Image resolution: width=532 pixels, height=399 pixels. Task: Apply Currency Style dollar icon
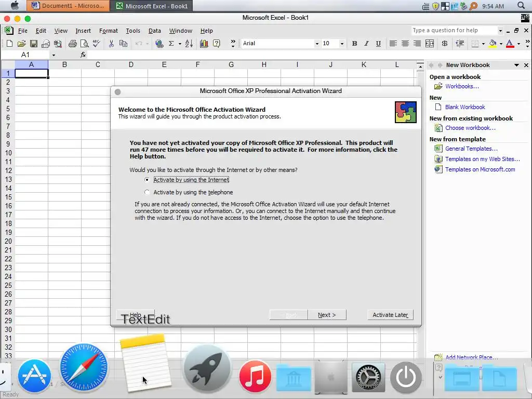coord(445,44)
